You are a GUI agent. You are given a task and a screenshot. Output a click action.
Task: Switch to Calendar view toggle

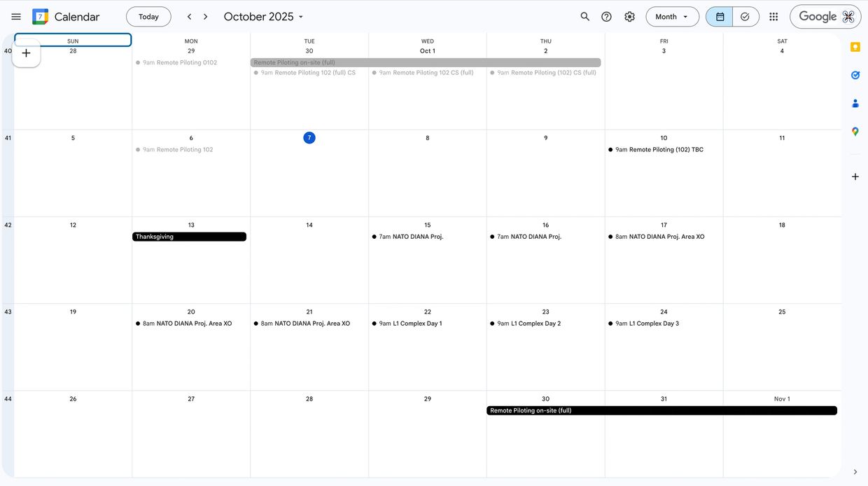(720, 17)
